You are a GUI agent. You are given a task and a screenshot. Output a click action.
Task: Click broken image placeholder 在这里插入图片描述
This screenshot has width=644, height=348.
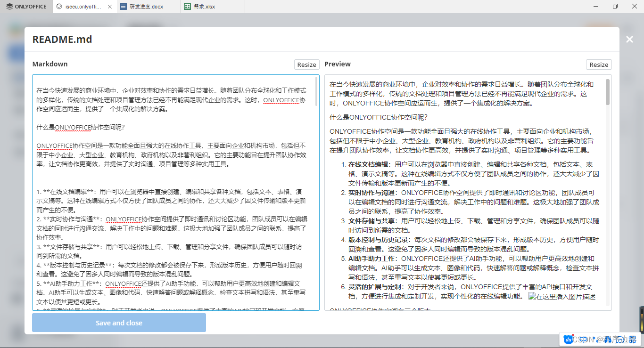point(562,297)
